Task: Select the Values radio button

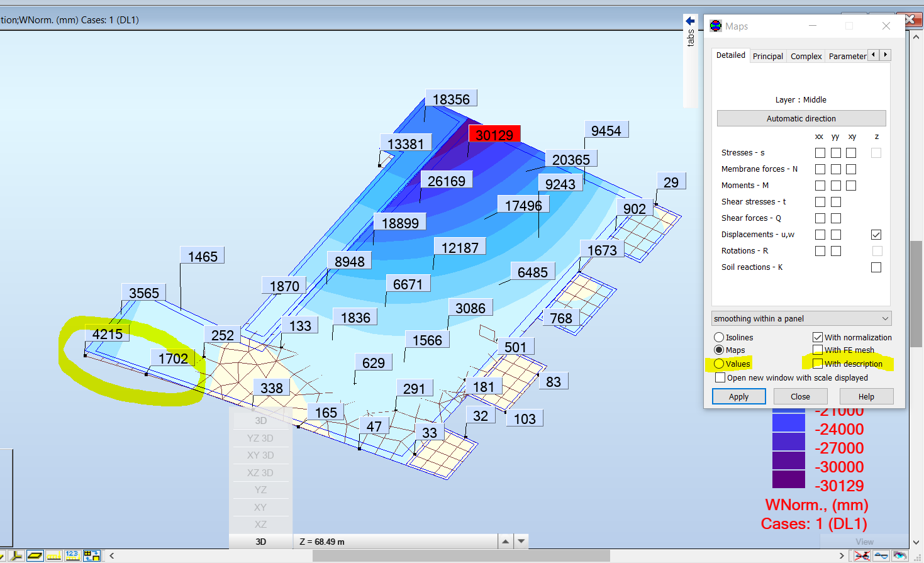Action: coord(719,364)
